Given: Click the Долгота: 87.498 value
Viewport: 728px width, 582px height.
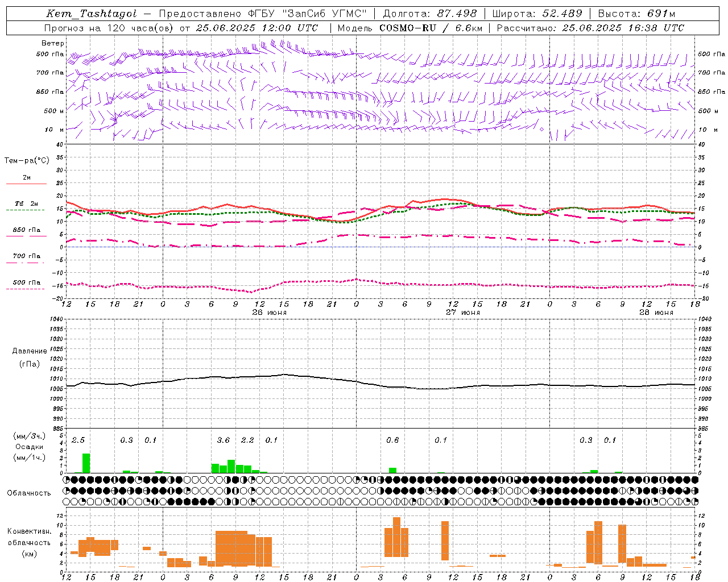Looking at the screenshot, I should (431, 14).
